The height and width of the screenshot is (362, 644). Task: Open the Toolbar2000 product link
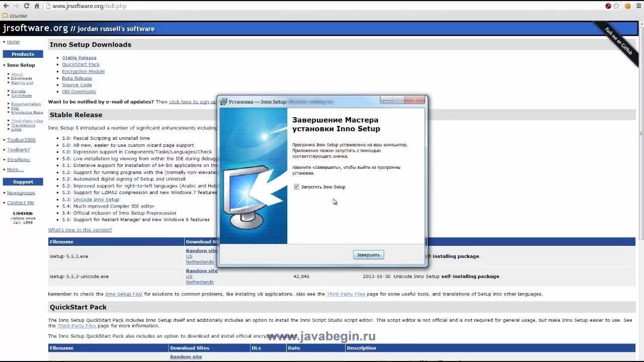(x=21, y=140)
